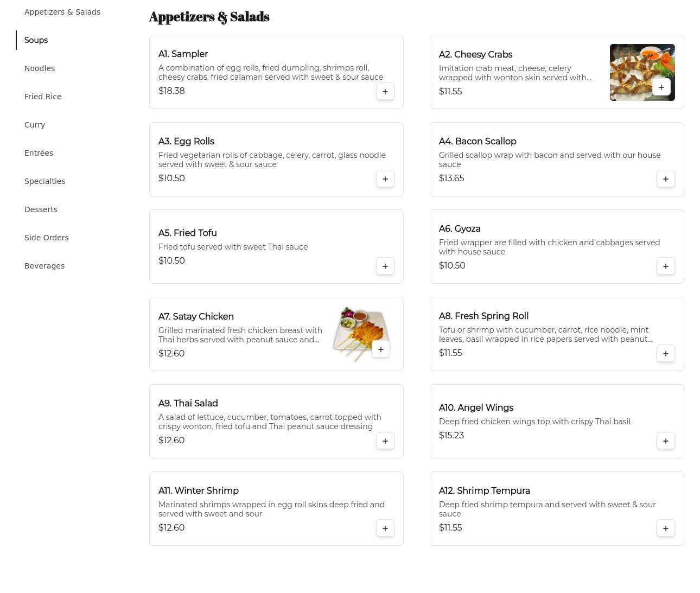The image size is (700, 593).
Task: Add A3. Egg Rolls with plus icon
Action: pyautogui.click(x=385, y=179)
